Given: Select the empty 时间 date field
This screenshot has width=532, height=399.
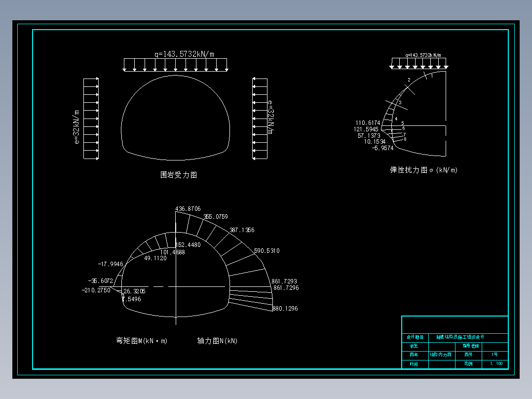Looking at the screenshot, I should 442,364.
